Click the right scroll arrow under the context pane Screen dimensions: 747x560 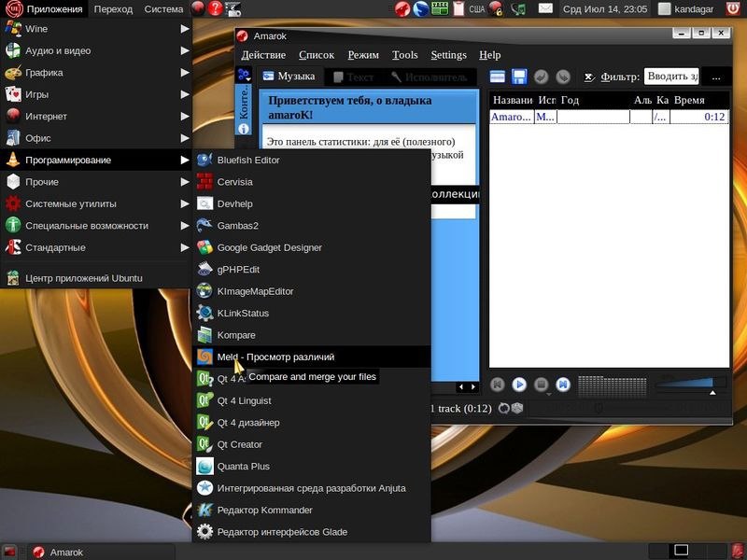473,387
